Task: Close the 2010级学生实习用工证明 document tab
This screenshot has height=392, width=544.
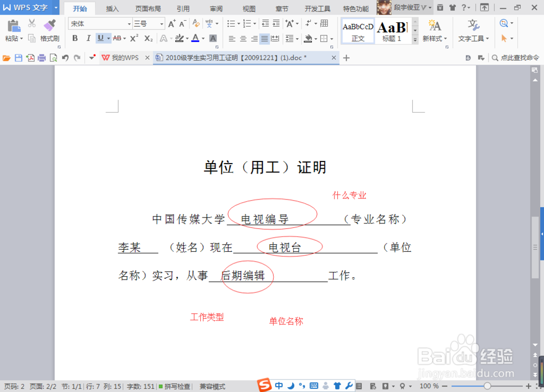Action: (334, 58)
